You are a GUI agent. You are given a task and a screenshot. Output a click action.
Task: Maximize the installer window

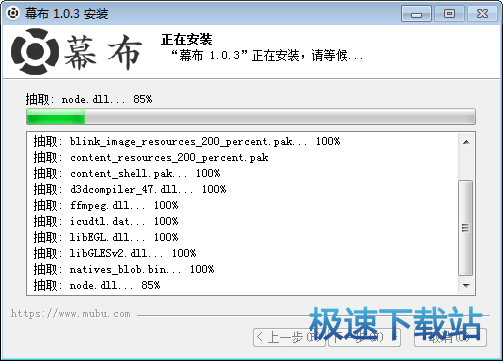coord(449,14)
